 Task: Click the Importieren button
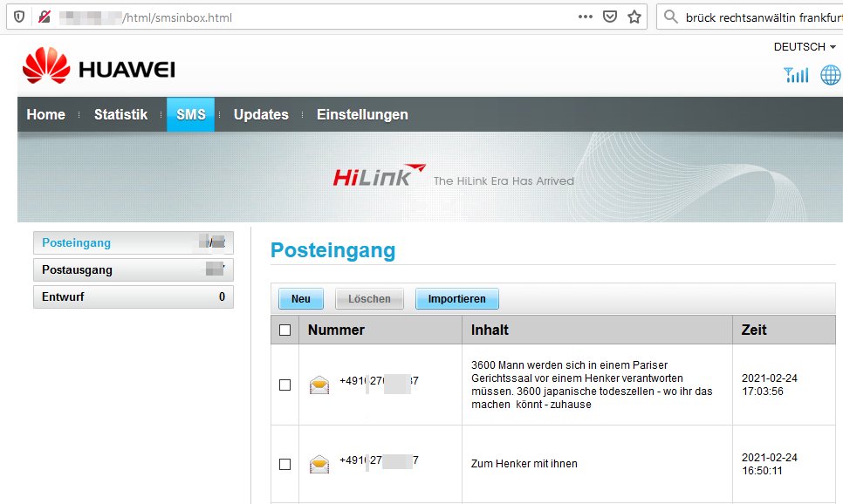click(x=457, y=299)
